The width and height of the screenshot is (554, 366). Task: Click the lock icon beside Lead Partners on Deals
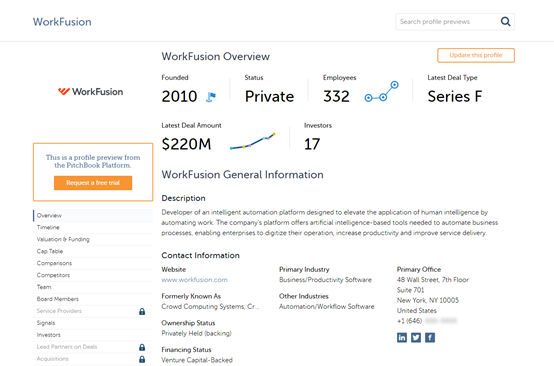pyautogui.click(x=142, y=347)
